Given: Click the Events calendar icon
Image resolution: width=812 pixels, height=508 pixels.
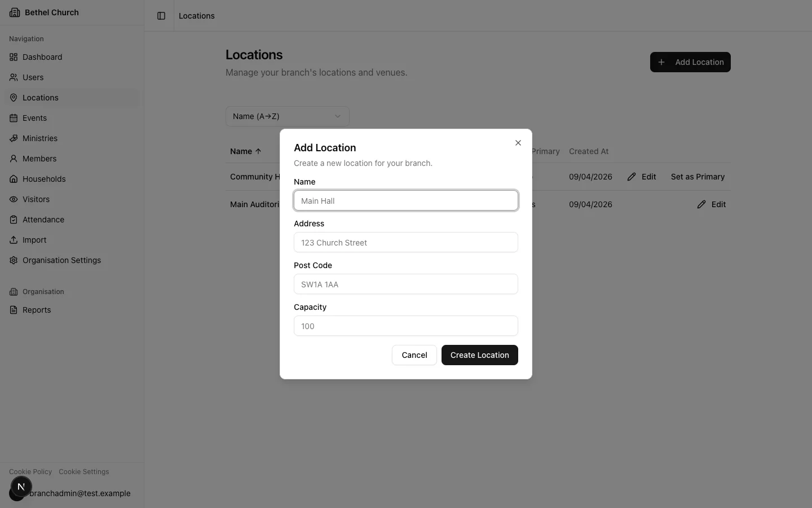Looking at the screenshot, I should tap(14, 118).
